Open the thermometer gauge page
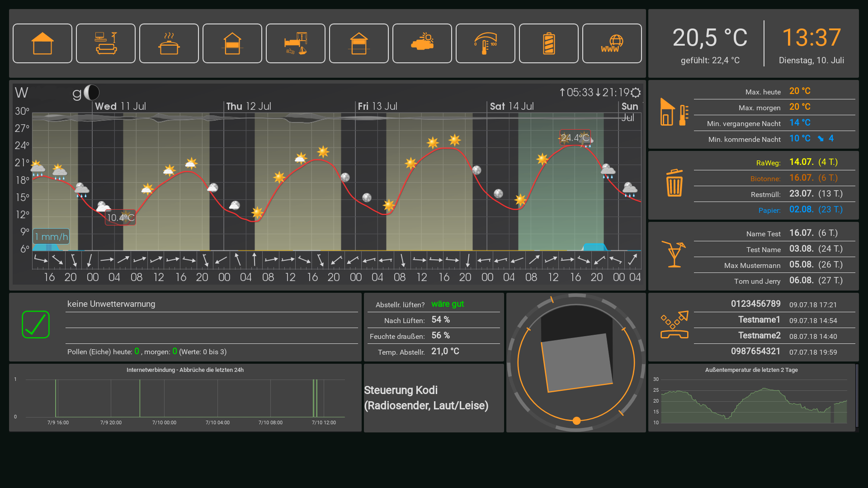 point(486,43)
